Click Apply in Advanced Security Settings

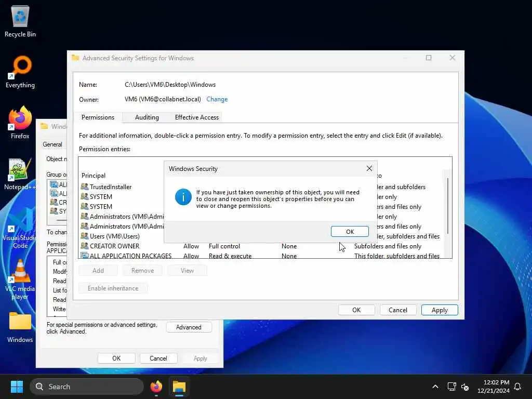pyautogui.click(x=440, y=310)
